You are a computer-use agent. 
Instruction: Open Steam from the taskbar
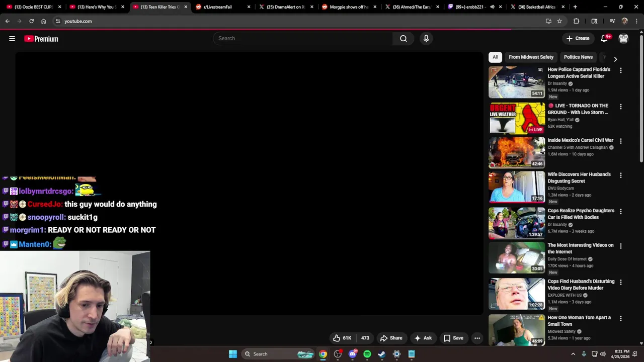point(382,354)
